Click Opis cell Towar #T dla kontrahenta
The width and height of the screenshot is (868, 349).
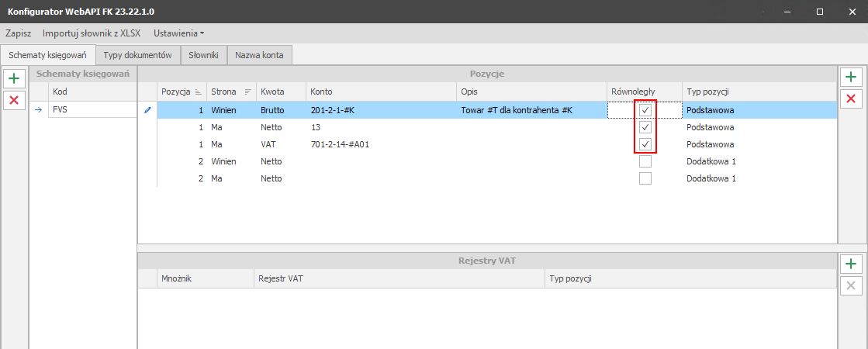517,110
